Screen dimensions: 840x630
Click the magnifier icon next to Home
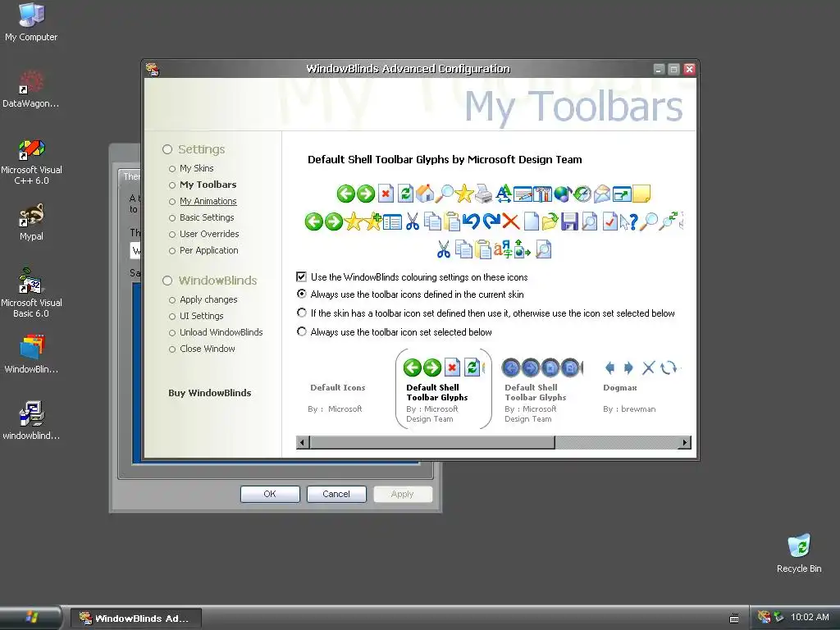click(x=445, y=194)
